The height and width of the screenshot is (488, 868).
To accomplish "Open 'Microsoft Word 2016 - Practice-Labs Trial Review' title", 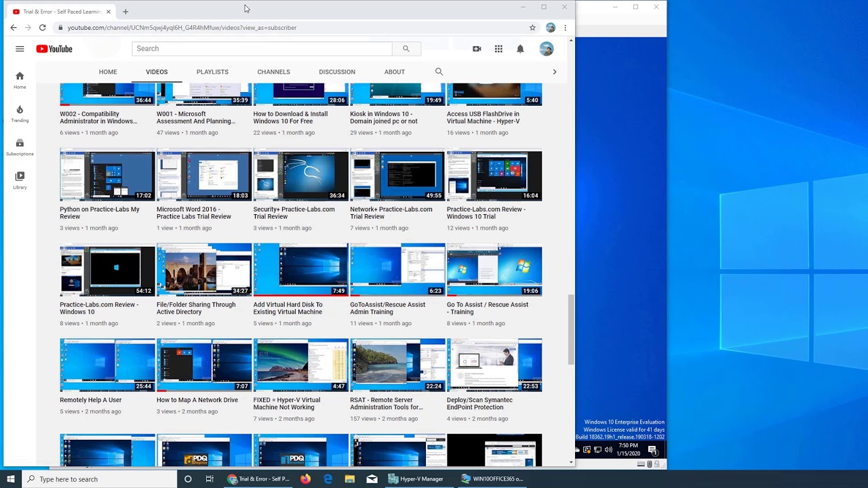I will 194,213.
